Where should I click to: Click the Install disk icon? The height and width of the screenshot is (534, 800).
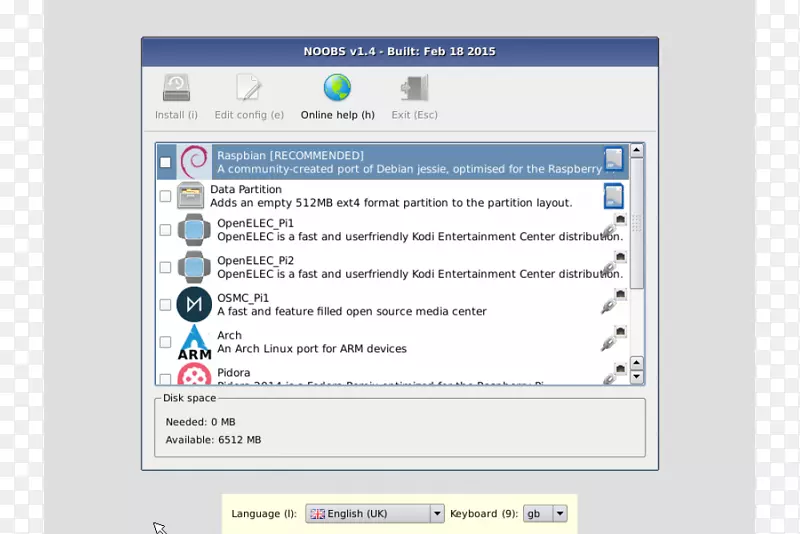(177, 88)
